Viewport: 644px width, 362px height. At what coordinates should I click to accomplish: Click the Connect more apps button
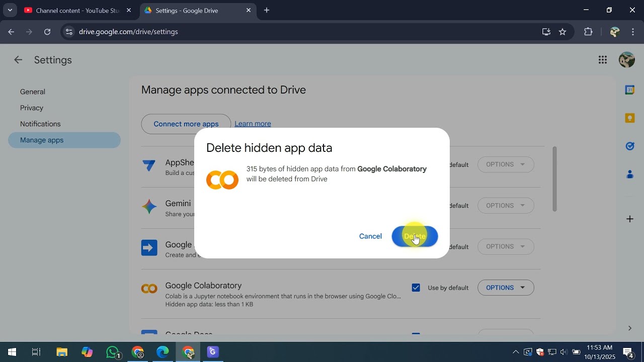[186, 124]
